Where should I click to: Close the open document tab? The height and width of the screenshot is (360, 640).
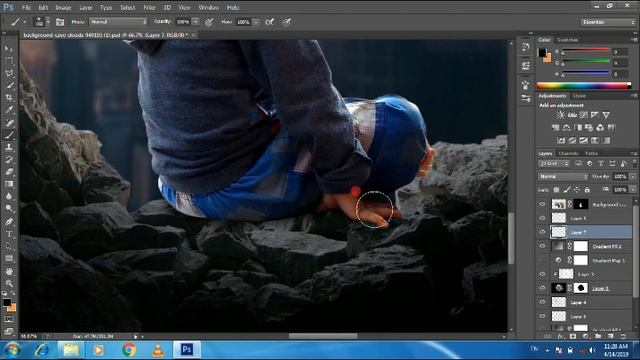tap(193, 35)
